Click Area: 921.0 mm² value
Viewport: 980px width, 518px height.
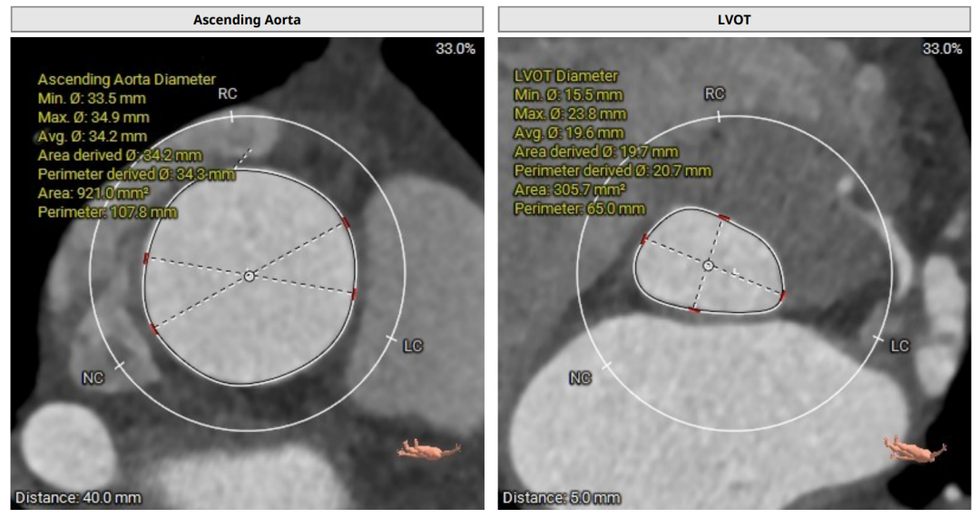tap(93, 193)
